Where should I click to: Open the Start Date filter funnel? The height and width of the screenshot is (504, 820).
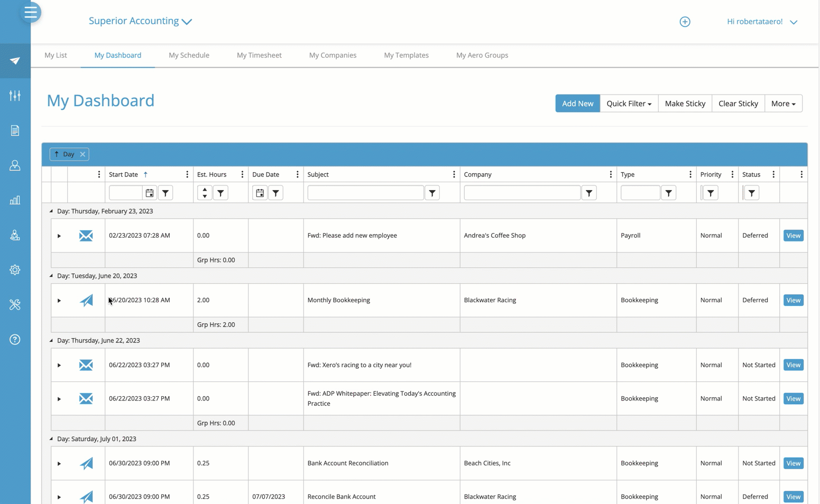165,193
